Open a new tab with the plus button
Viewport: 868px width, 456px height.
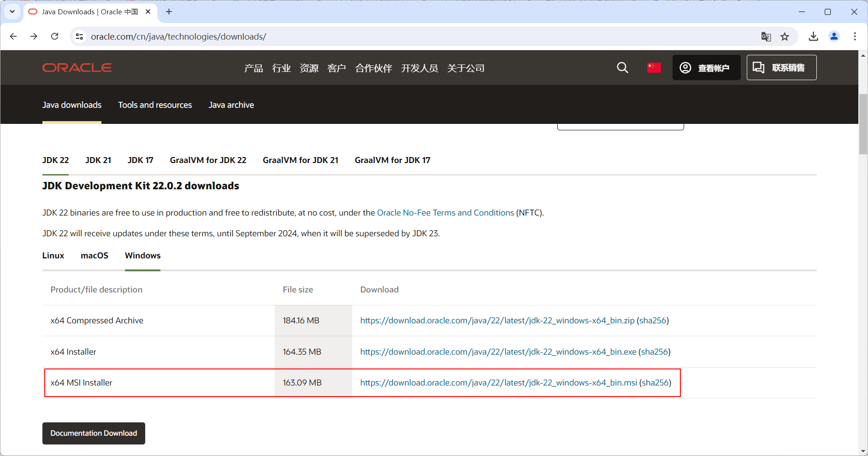pyautogui.click(x=169, y=12)
